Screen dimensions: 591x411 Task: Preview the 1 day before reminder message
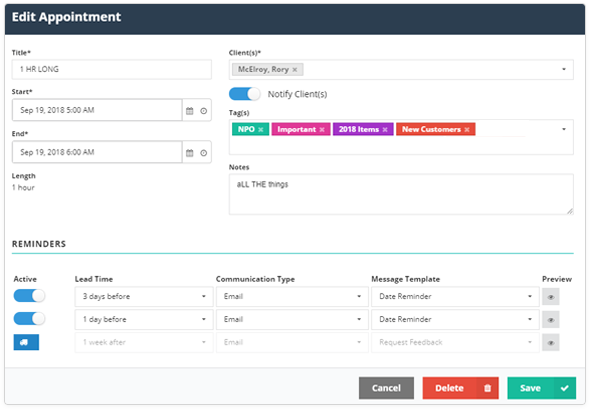[x=550, y=320]
